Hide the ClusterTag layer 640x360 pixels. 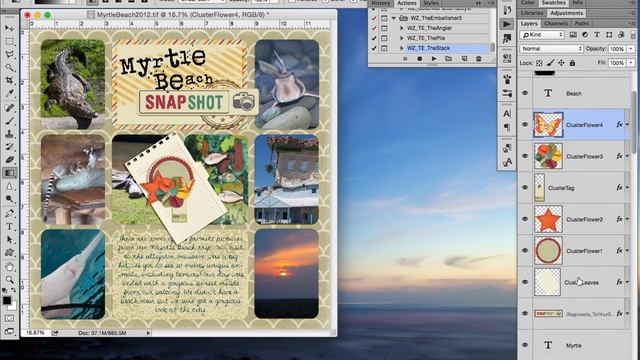click(525, 187)
